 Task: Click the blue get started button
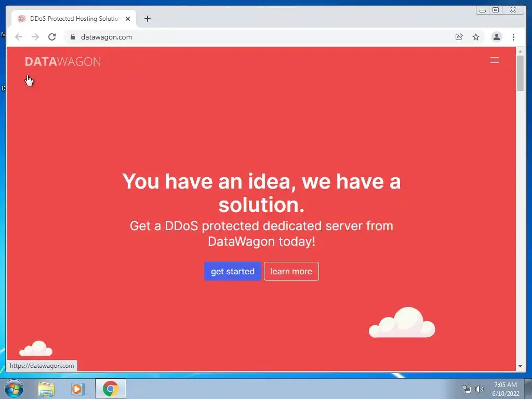click(232, 271)
